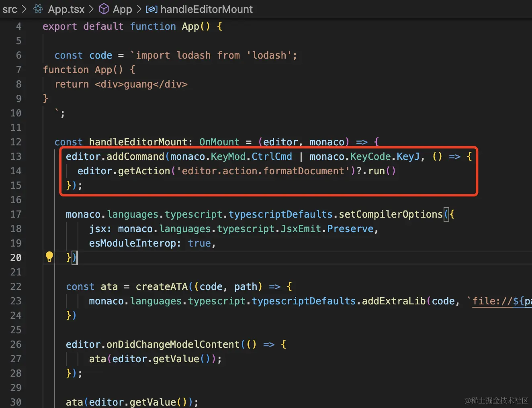Click 'ata' call on line 30
This screenshot has width=532, height=408.
[x=74, y=402]
